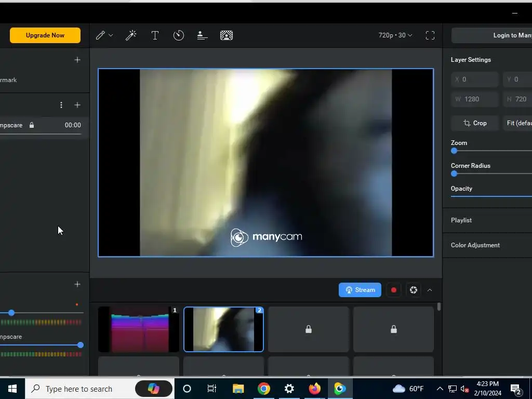Show hidden system tray icons
532x399 pixels.
tap(440, 389)
